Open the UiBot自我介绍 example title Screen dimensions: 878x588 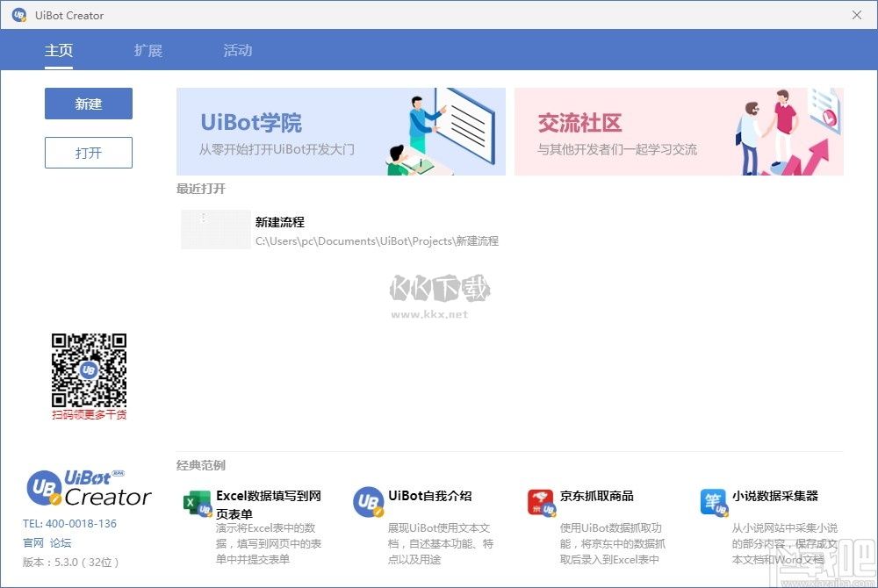[430, 496]
